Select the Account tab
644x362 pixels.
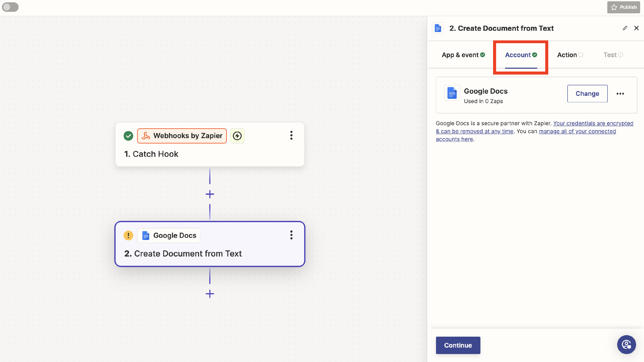coord(521,55)
